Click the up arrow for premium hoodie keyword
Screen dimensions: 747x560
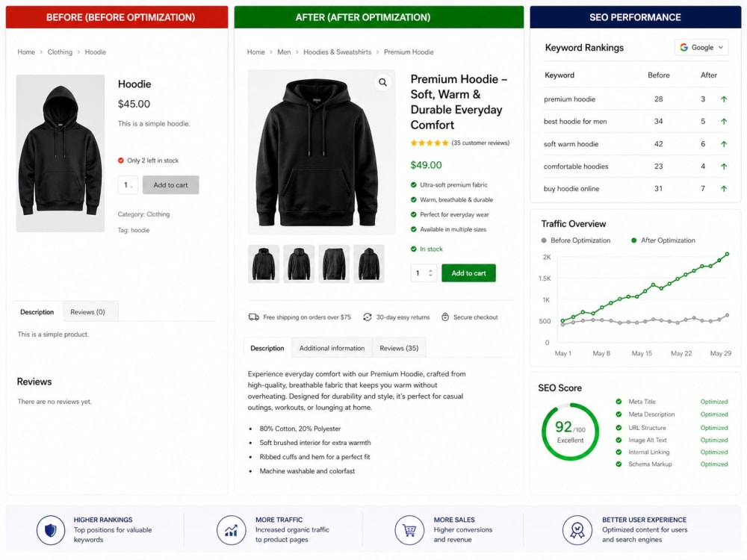tap(724, 99)
